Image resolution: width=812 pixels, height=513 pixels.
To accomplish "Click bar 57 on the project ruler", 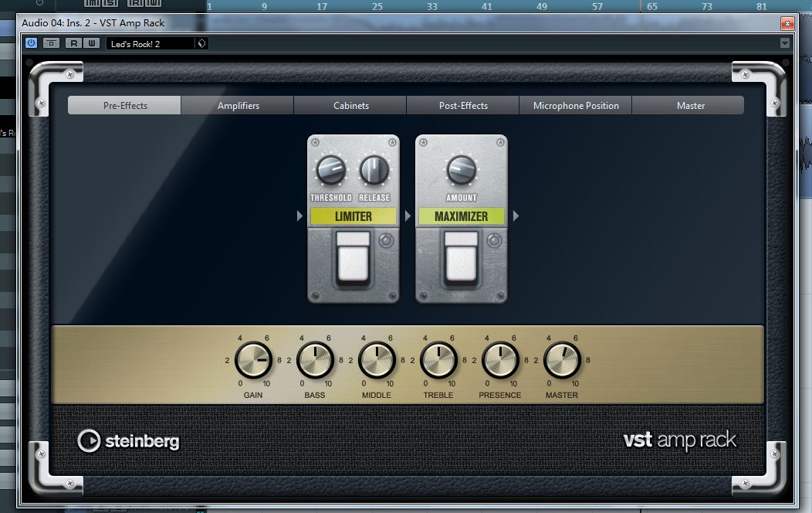I will [597, 6].
